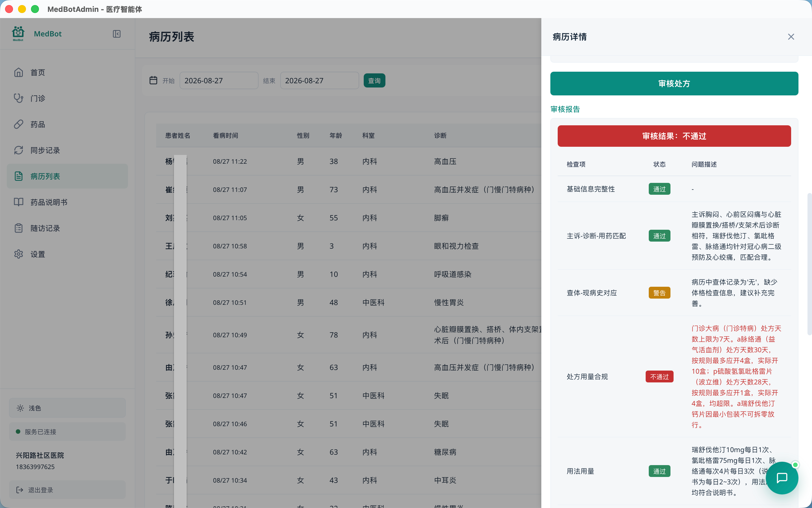The width and height of the screenshot is (812, 508).
Task: Click the house icon beside 首页
Action: point(18,72)
